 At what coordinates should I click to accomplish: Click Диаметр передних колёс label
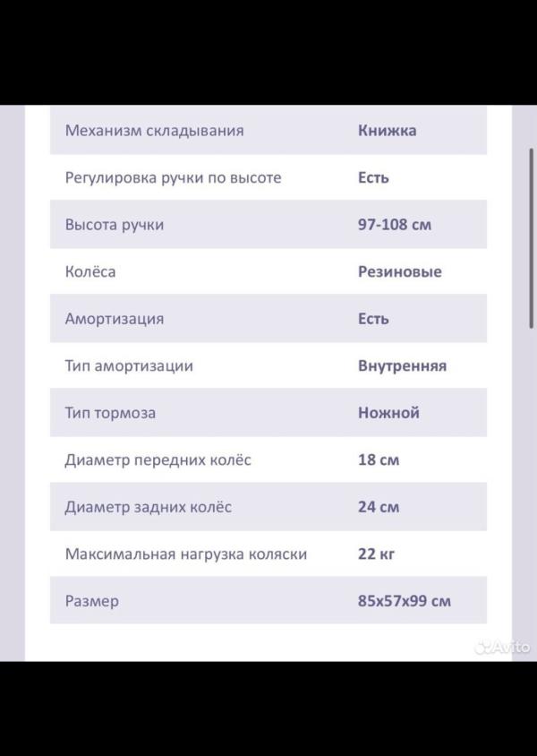point(158,460)
